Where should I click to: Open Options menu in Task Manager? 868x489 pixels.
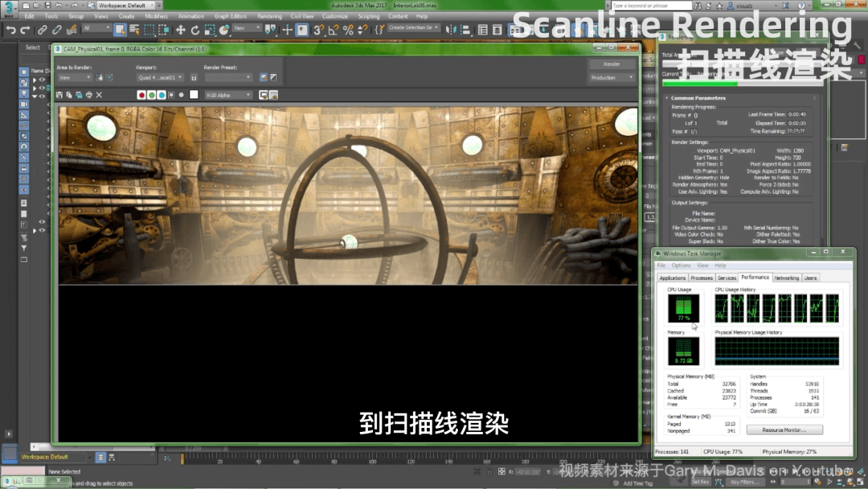pos(681,266)
